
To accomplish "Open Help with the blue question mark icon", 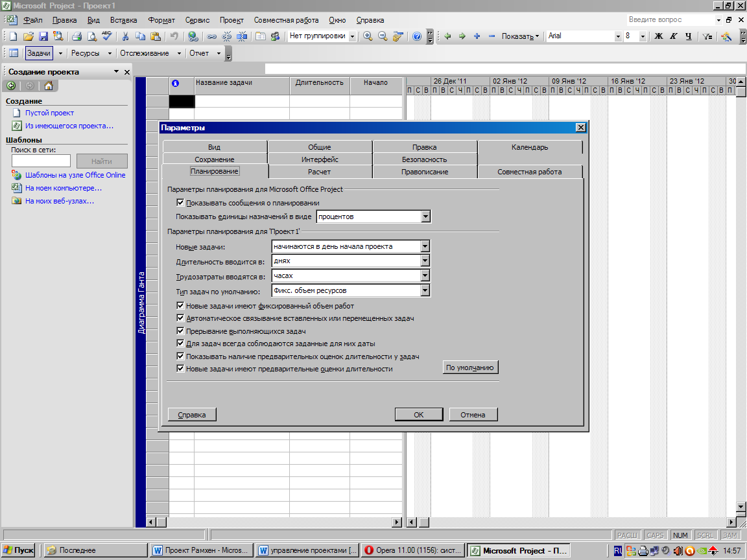I will (417, 36).
